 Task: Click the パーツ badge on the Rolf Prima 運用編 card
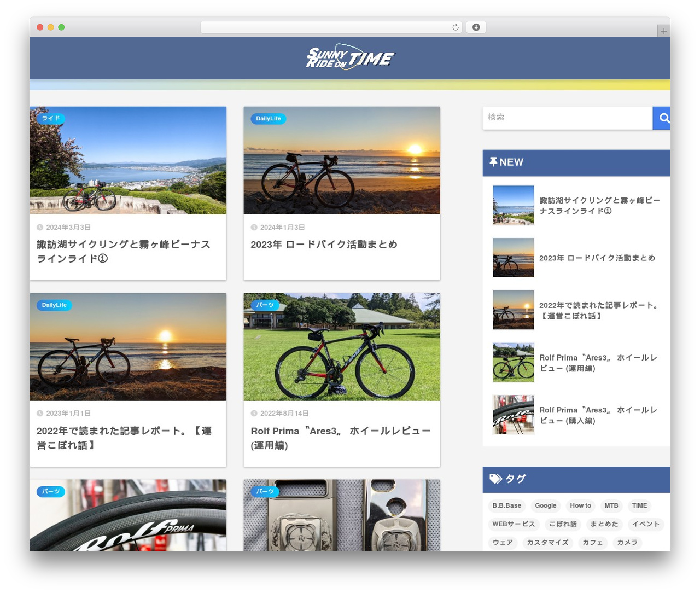pos(265,305)
